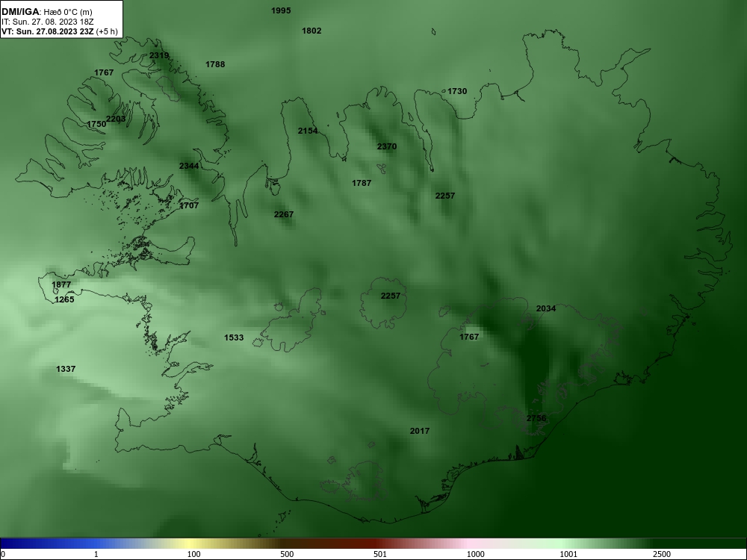Click the map value 2017
This screenshot has height=560, width=747.
point(420,431)
